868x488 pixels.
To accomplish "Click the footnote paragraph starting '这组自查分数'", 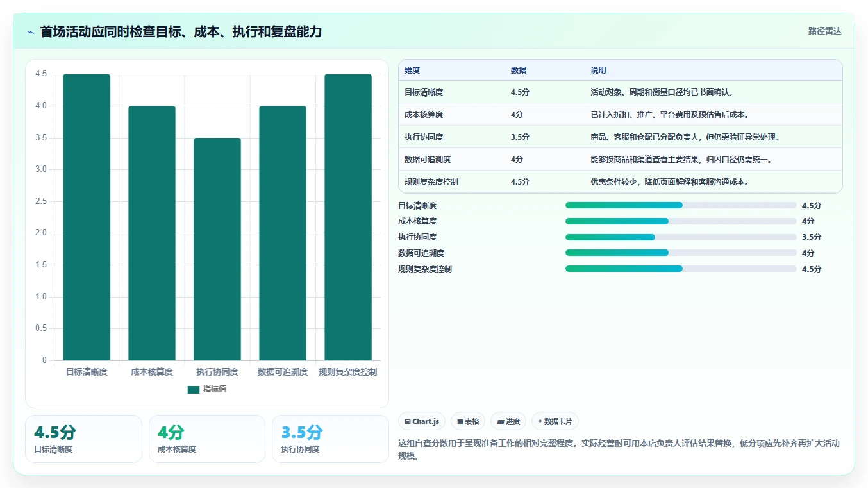I will (x=619, y=450).
